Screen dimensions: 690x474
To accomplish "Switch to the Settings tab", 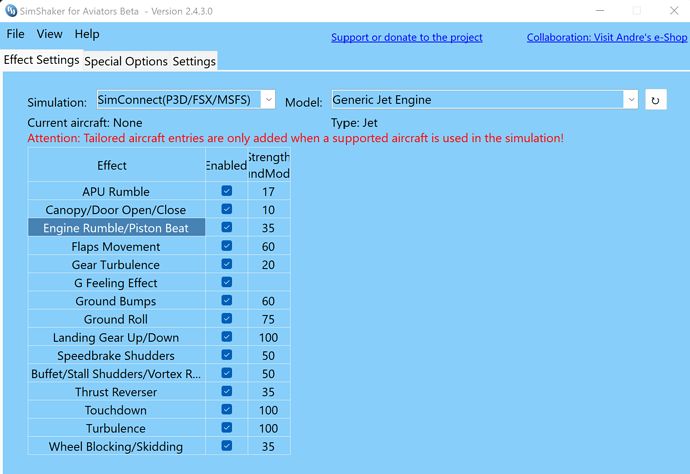I will pos(194,61).
